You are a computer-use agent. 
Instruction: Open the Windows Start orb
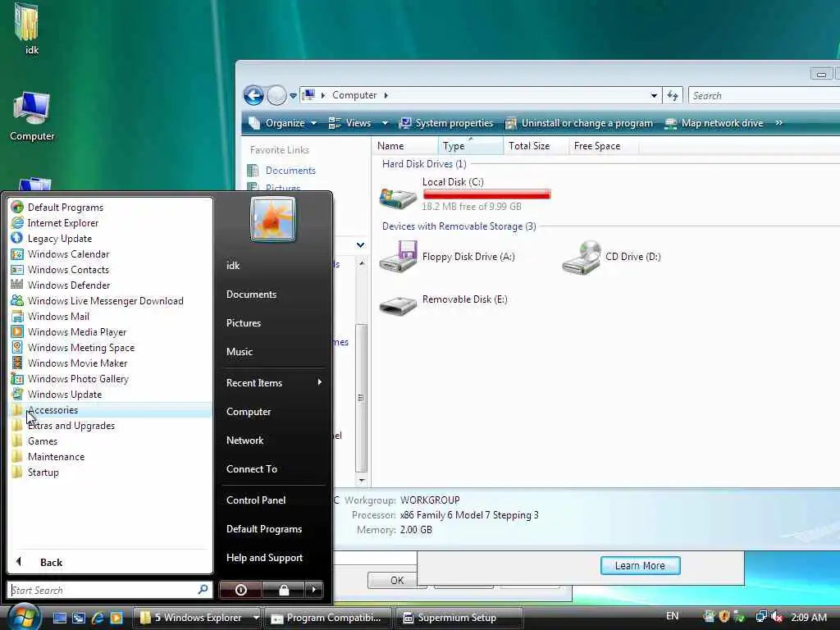point(23,617)
